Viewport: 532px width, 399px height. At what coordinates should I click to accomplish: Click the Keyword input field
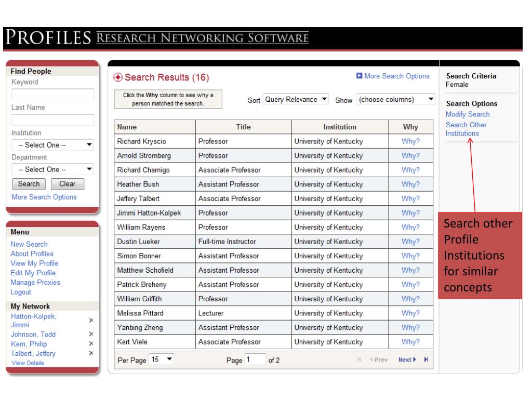click(52, 94)
